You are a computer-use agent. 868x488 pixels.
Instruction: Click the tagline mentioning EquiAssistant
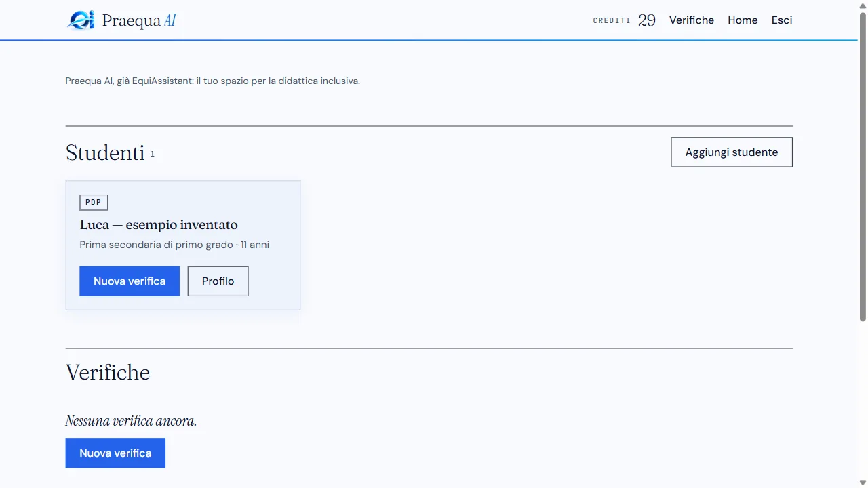click(213, 81)
